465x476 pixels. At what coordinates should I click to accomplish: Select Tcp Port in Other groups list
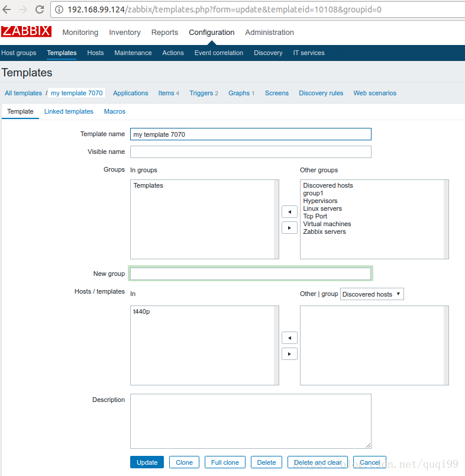pos(315,216)
